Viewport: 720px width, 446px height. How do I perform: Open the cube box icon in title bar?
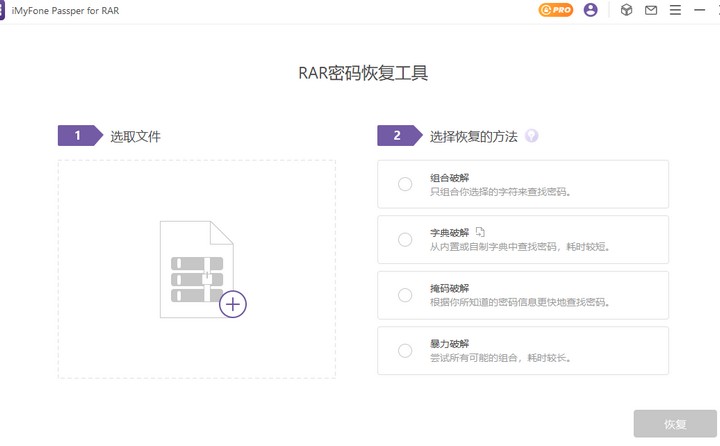pos(626,10)
